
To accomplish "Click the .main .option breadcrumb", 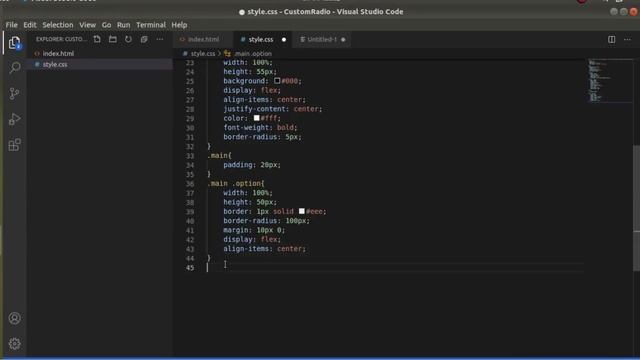I will tap(252, 53).
